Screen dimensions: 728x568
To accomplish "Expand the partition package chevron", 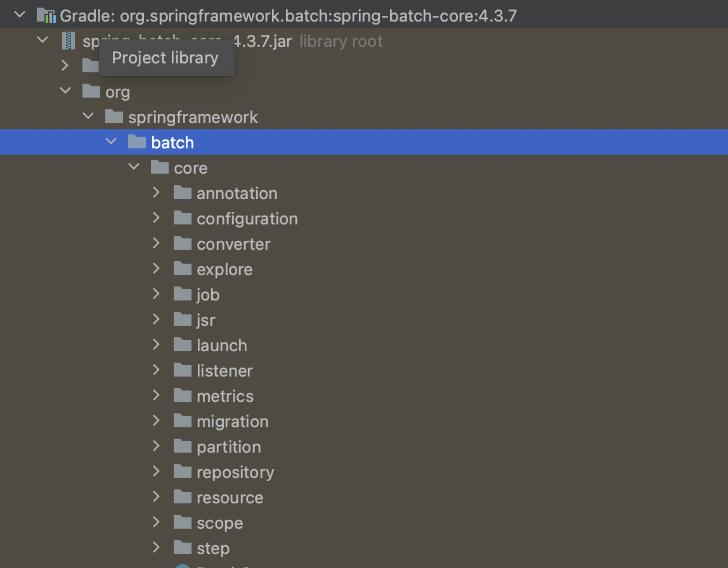I will point(156,446).
